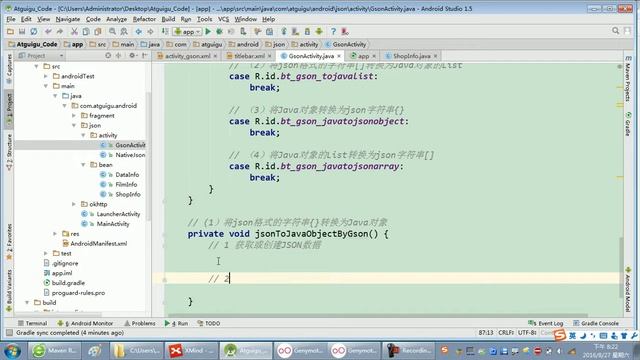
Task: Hide the Project panel with the pin icon
Action: coord(144,56)
